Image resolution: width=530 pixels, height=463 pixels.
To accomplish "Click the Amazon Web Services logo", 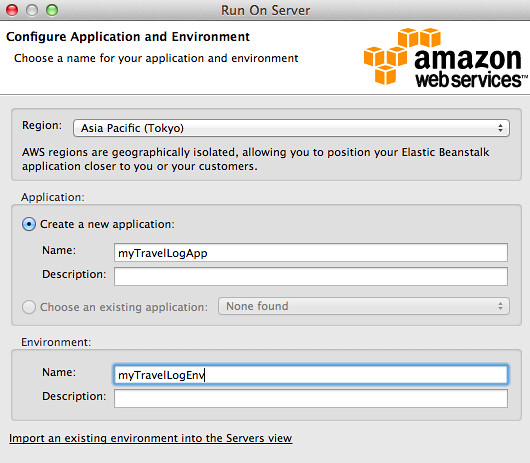I will [445, 57].
